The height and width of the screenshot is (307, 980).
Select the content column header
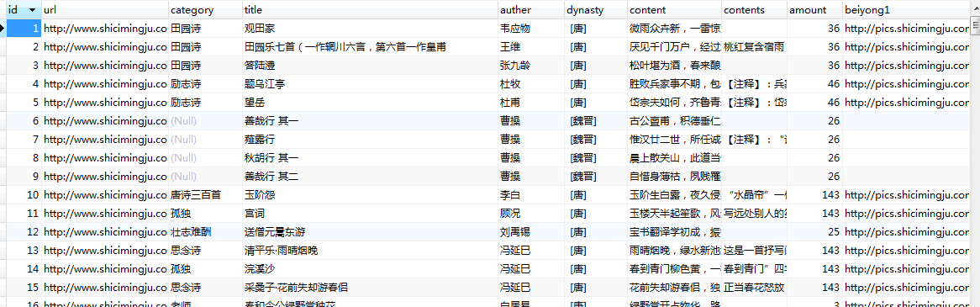[x=674, y=10]
